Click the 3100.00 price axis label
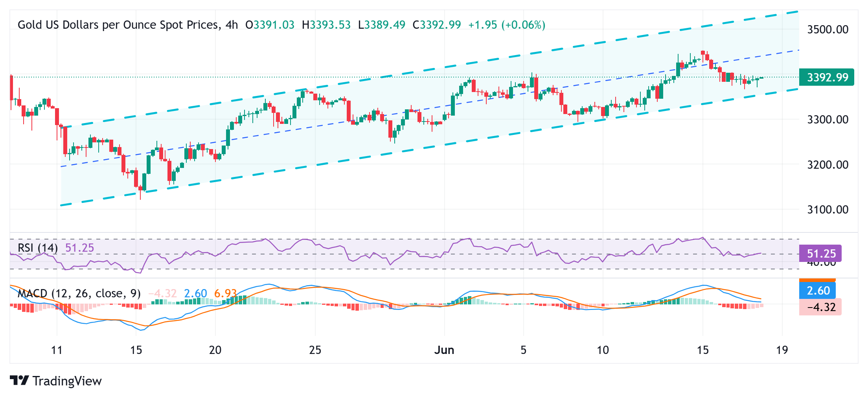This screenshot has height=398, width=868. [x=828, y=210]
